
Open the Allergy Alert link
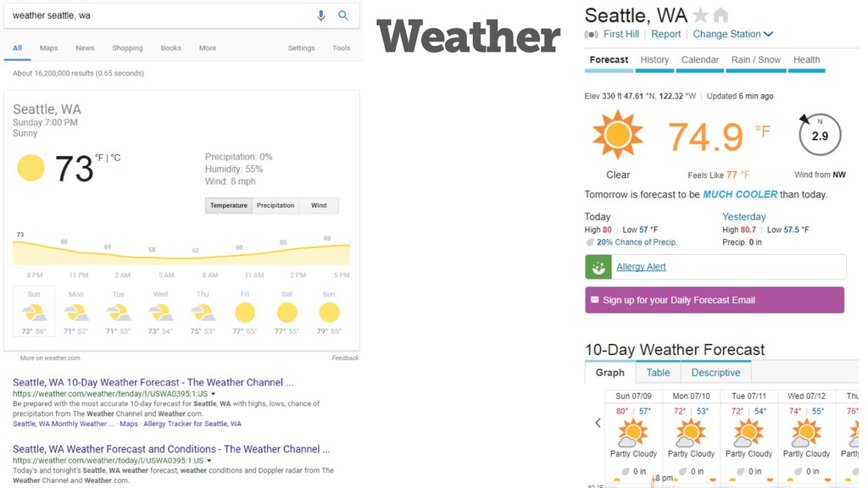[x=641, y=267]
